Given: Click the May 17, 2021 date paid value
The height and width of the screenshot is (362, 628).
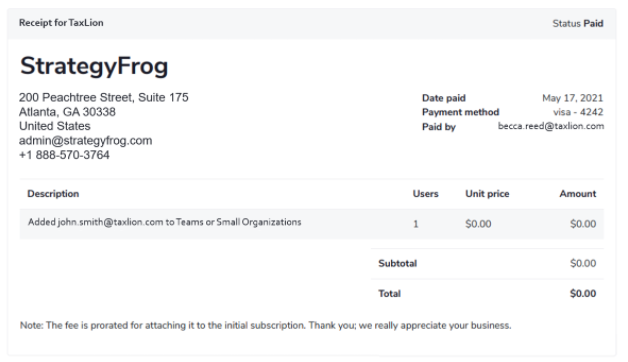Looking at the screenshot, I should 573,98.
